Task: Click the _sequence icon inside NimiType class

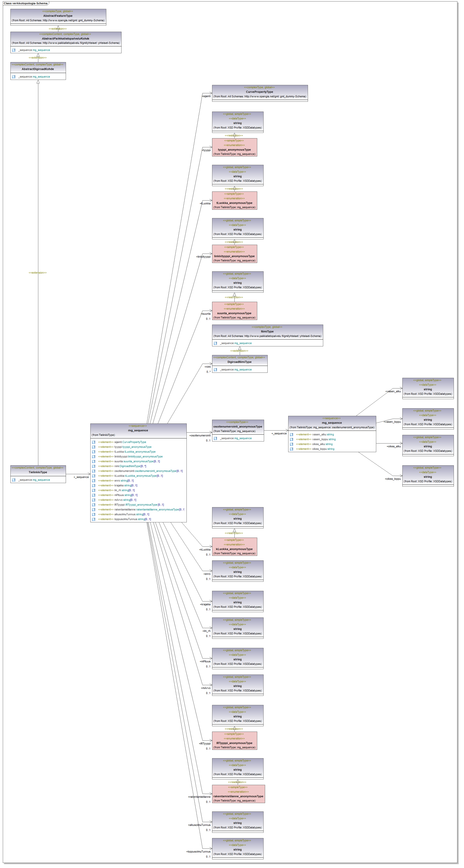Action: [215, 343]
